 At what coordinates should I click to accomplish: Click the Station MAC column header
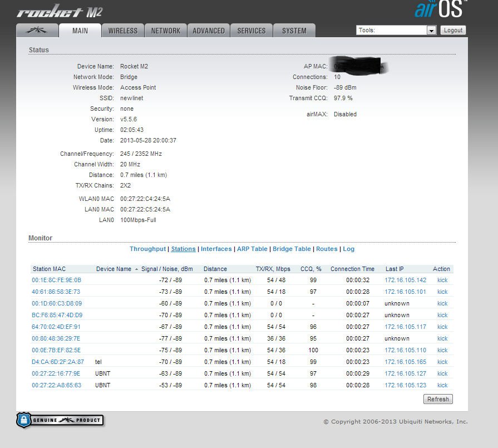49,269
